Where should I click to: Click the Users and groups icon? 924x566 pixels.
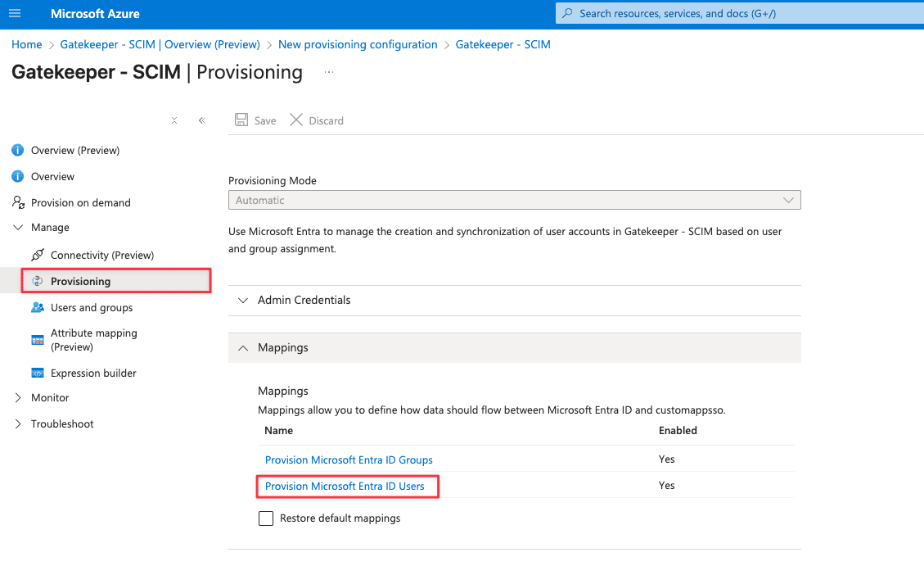pyautogui.click(x=36, y=307)
